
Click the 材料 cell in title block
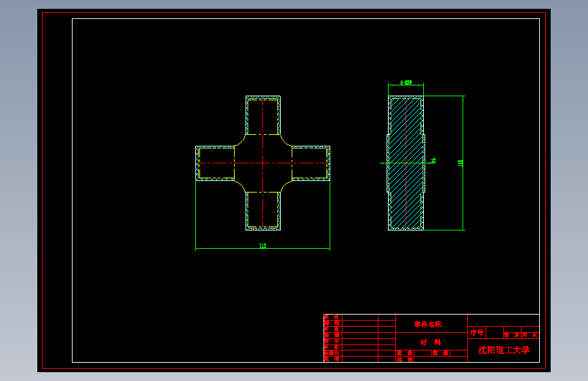[x=431, y=342]
